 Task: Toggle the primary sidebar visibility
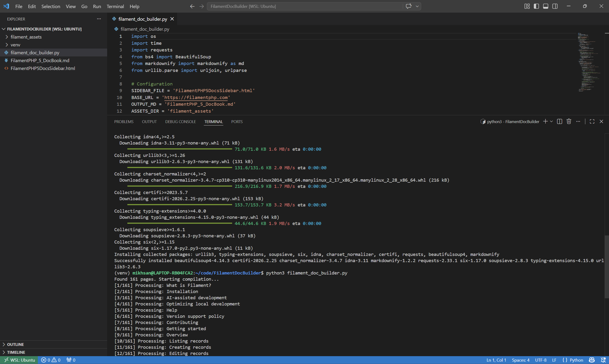click(536, 6)
